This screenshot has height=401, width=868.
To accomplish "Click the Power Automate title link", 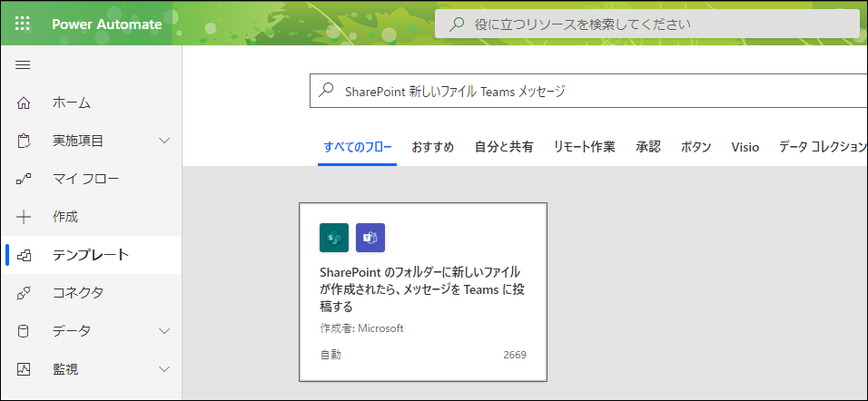I will click(x=107, y=24).
